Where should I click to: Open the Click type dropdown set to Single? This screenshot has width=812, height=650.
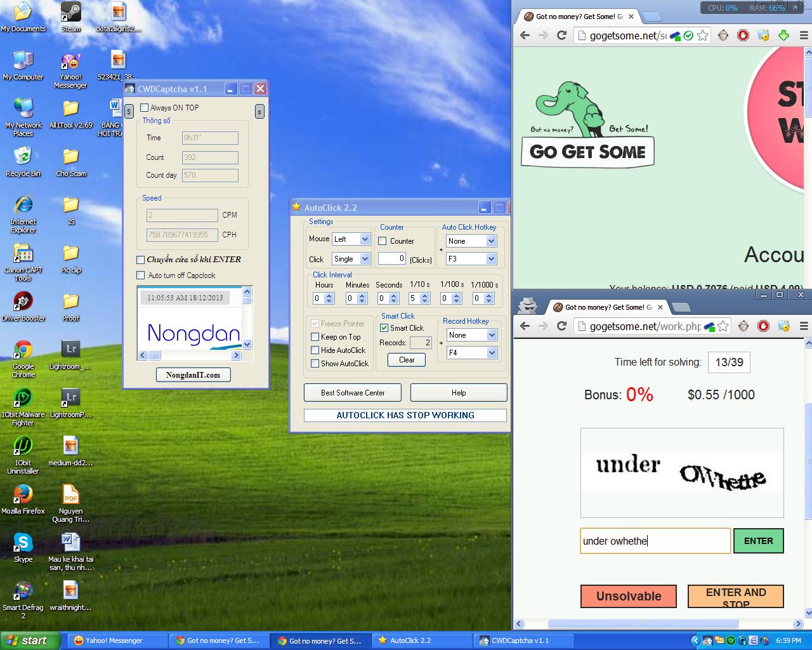click(x=365, y=259)
